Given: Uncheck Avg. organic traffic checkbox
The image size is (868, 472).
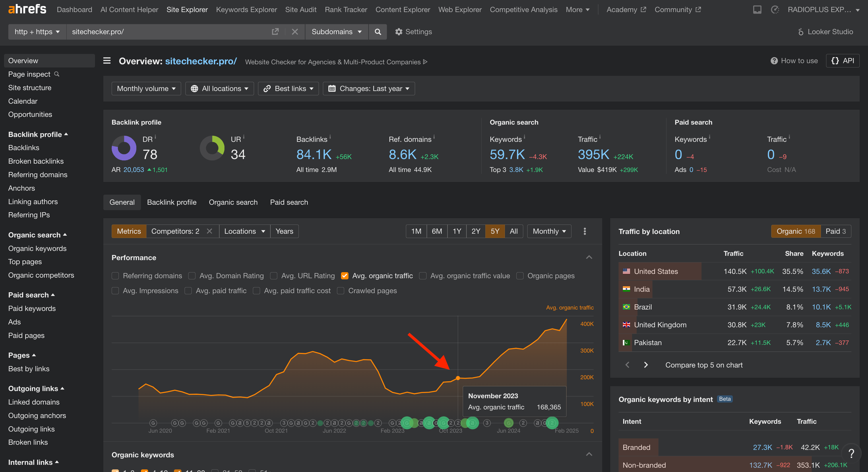Looking at the screenshot, I should [x=344, y=276].
